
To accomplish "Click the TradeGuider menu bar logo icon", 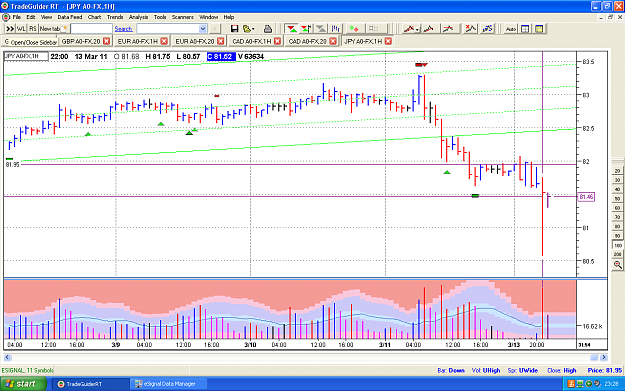I will (6, 17).
